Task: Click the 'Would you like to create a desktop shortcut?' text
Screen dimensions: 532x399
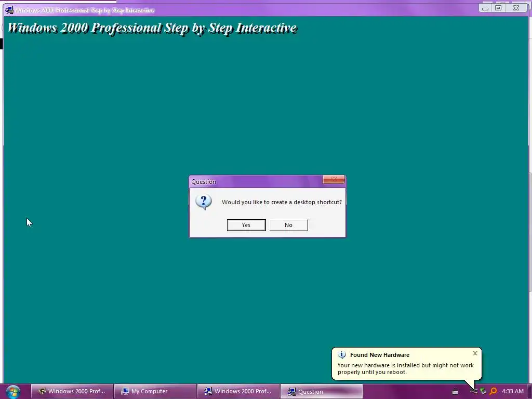Action: (282, 202)
